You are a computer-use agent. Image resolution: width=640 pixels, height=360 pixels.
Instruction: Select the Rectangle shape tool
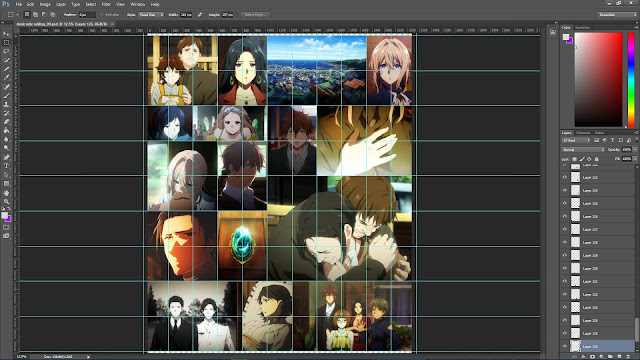[x=6, y=183]
